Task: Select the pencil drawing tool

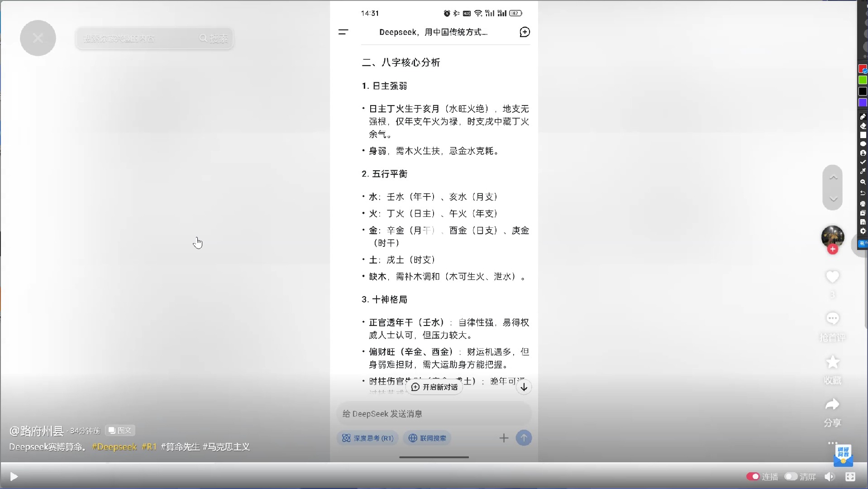Action: (863, 117)
